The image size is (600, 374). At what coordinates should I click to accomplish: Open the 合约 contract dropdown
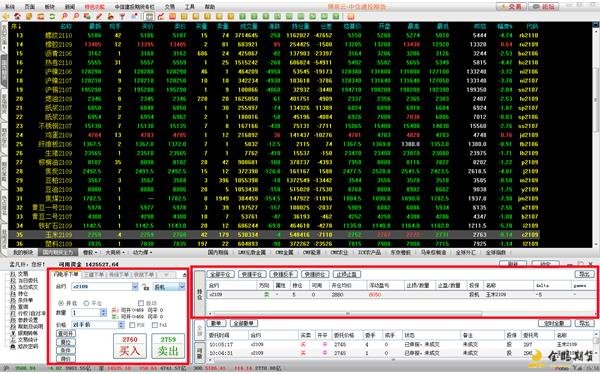pyautogui.click(x=135, y=287)
